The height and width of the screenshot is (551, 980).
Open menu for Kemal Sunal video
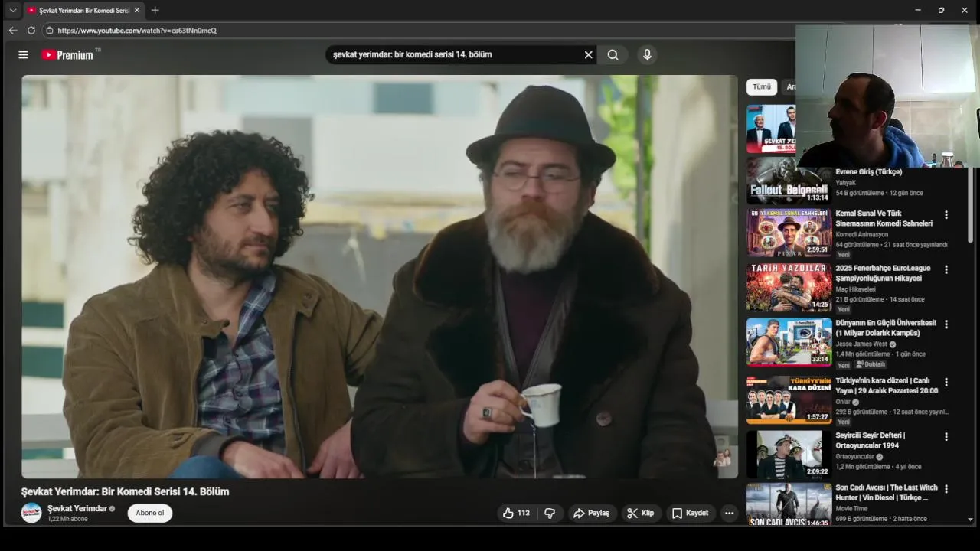[x=946, y=215]
